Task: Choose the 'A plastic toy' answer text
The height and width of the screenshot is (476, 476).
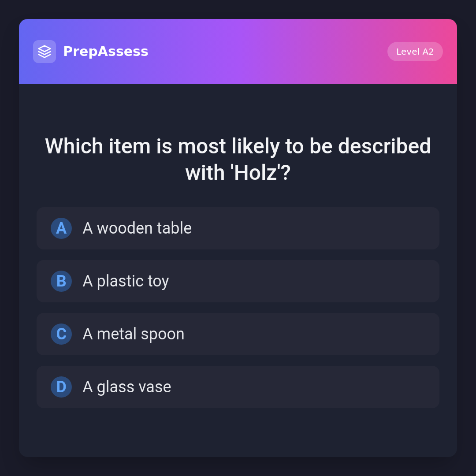Action: click(126, 281)
